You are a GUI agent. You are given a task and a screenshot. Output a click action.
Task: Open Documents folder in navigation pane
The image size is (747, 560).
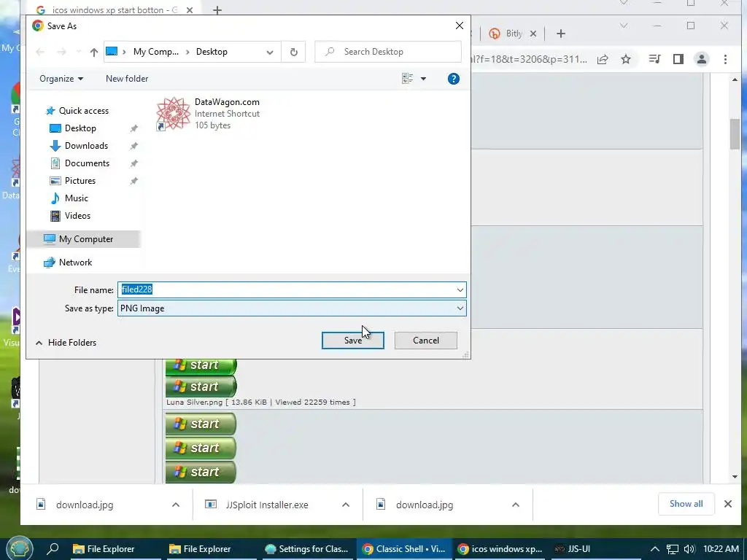[87, 163]
